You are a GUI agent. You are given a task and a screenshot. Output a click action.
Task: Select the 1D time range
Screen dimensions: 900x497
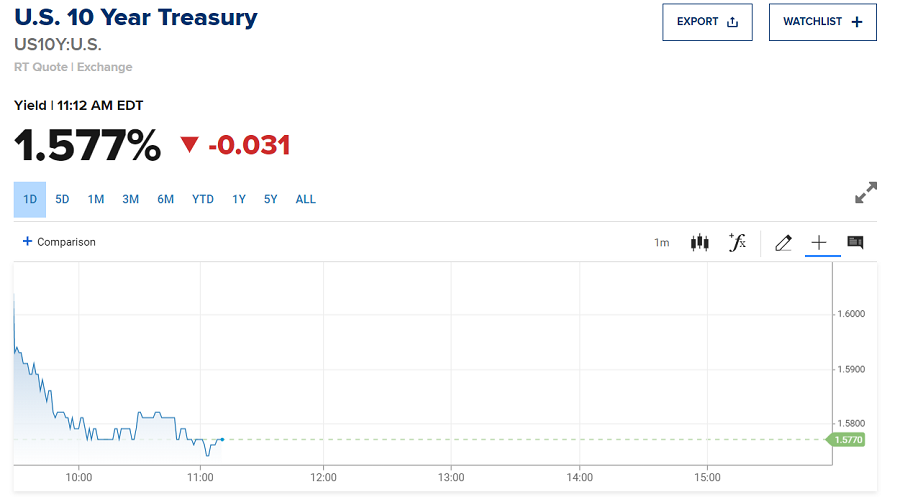30,199
